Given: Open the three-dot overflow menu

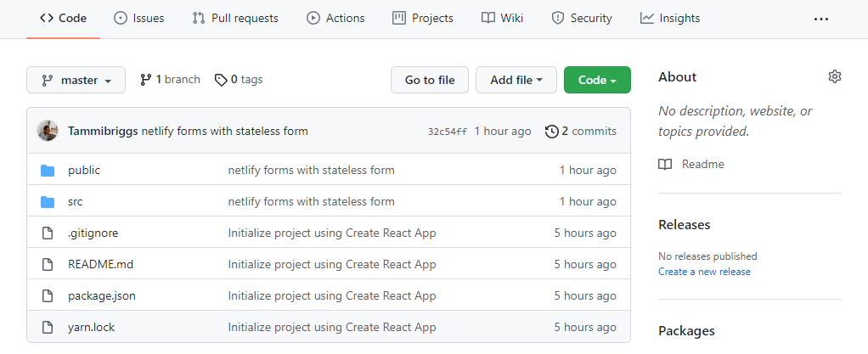Looking at the screenshot, I should point(821,19).
